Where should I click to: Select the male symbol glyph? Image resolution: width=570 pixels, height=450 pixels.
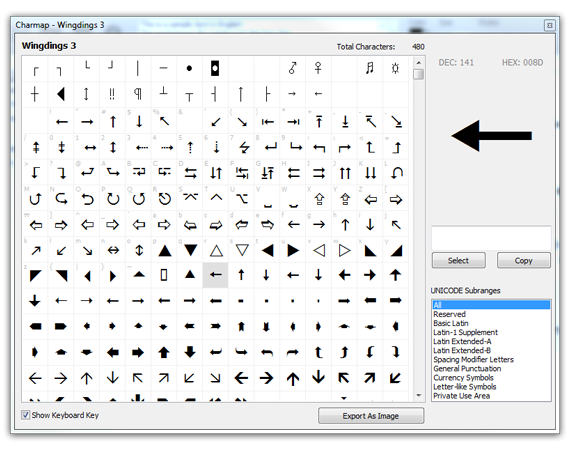[292, 68]
